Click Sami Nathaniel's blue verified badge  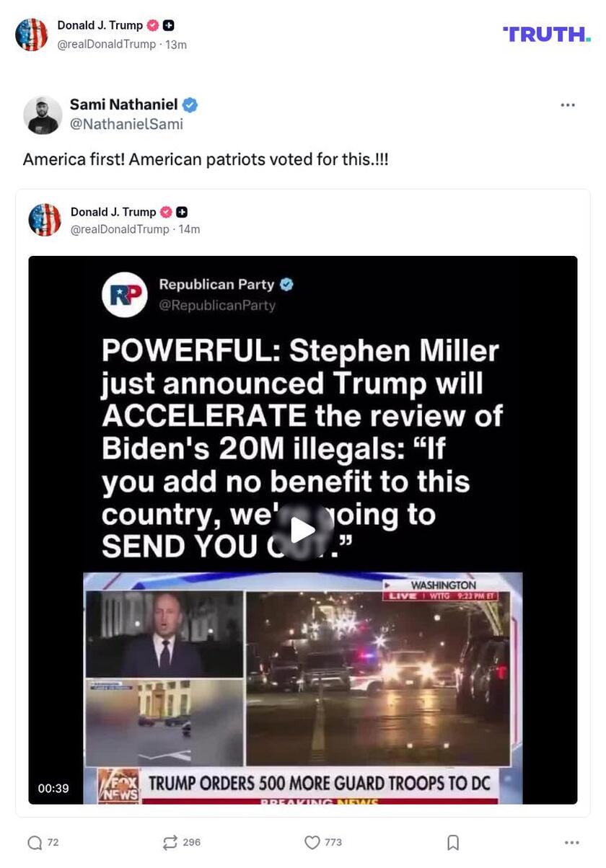pos(190,105)
